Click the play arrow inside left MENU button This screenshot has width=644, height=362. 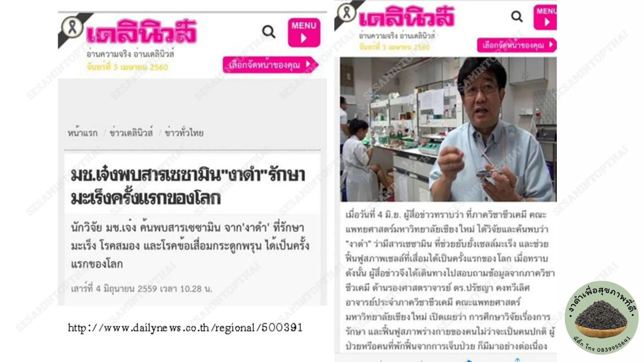[304, 38]
